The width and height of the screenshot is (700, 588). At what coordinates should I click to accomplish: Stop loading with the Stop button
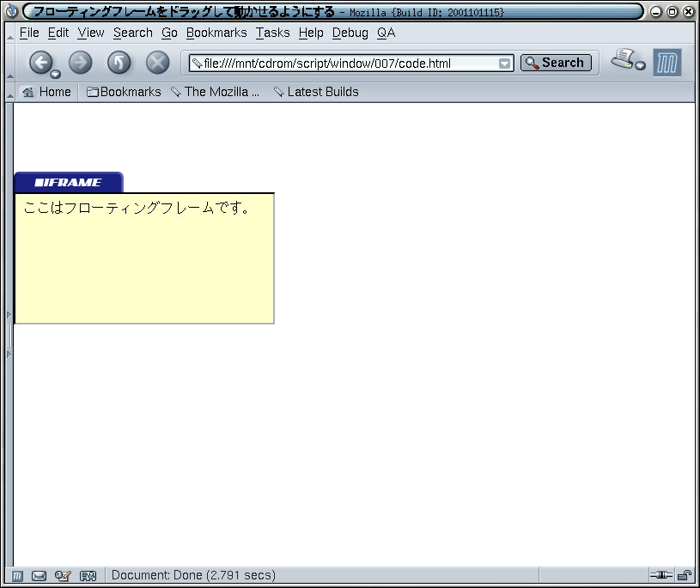click(157, 62)
